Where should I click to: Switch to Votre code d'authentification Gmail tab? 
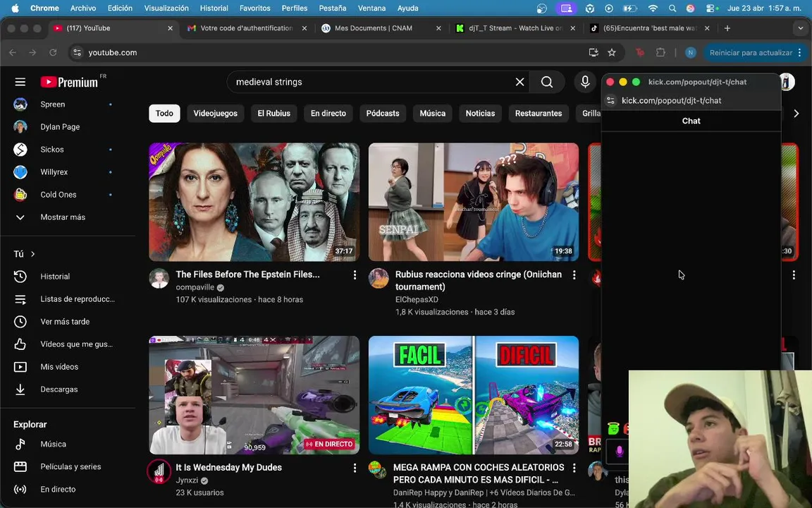pyautogui.click(x=247, y=28)
